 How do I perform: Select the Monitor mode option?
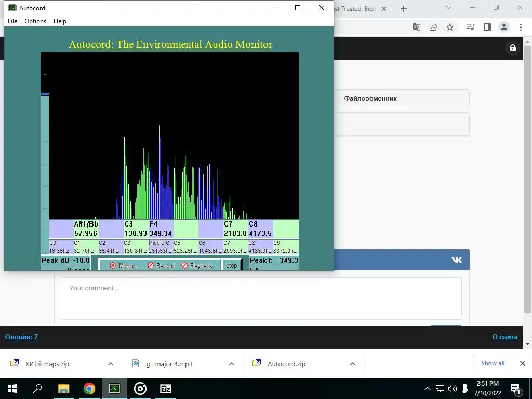[x=124, y=265]
